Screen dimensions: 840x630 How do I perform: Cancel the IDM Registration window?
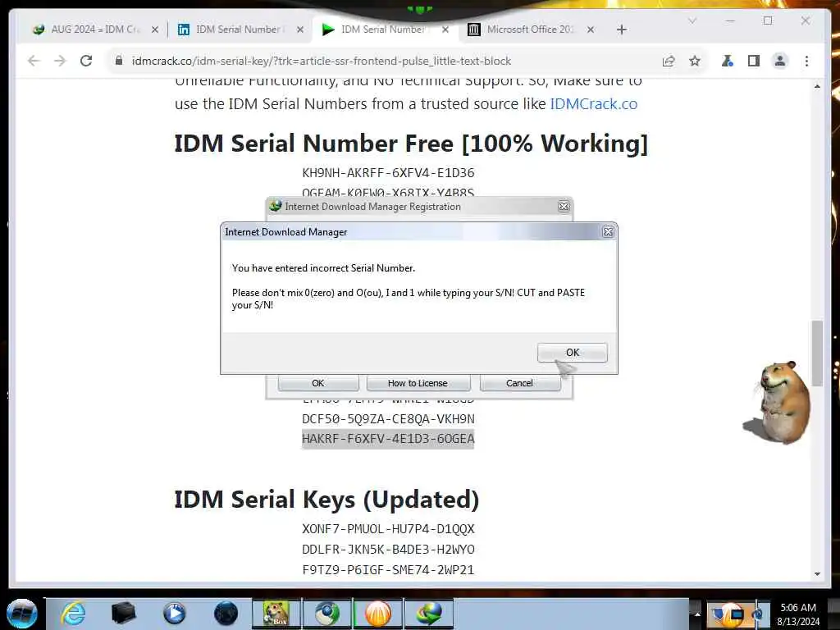[x=519, y=383]
